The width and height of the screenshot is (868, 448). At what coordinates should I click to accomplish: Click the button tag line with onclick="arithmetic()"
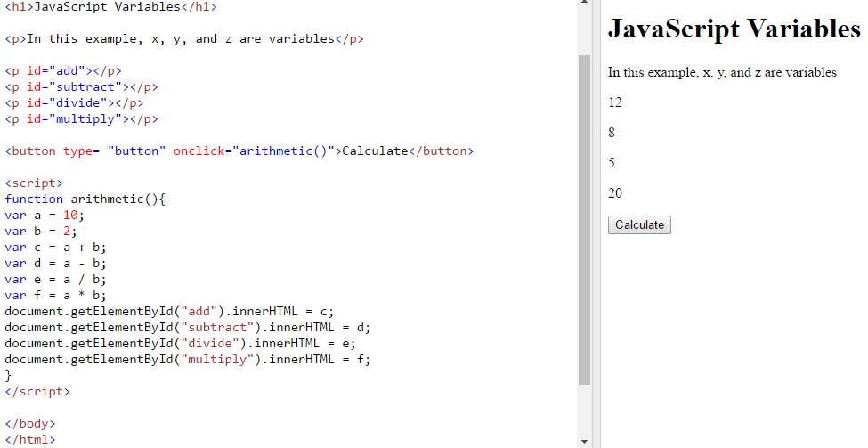[x=239, y=151]
